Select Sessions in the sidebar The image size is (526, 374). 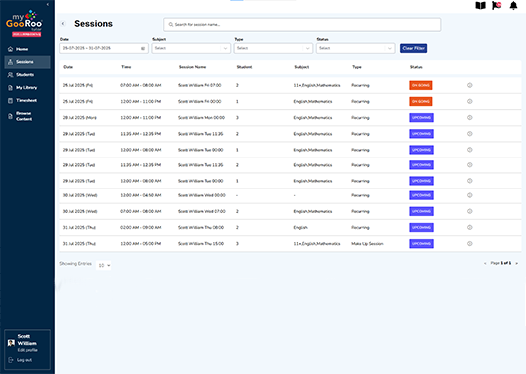(28, 62)
